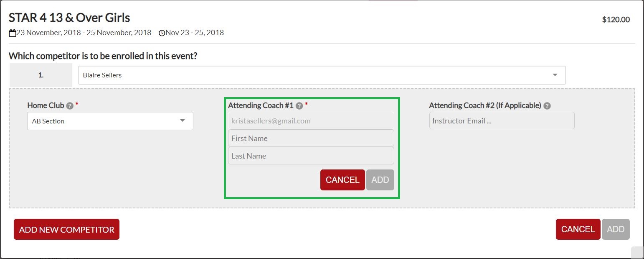Click the coach email field kristasellers@gmail.com
The height and width of the screenshot is (259, 644).
tap(311, 121)
